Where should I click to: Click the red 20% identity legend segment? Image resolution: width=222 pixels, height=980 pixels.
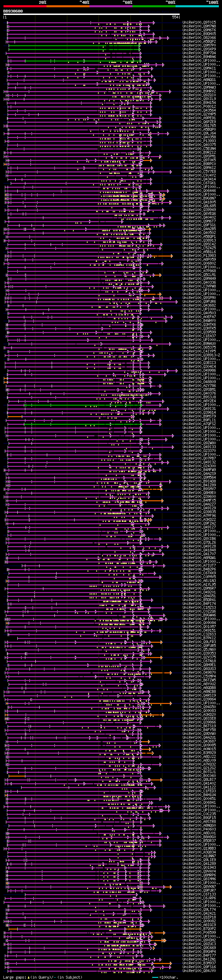tap(25, 6)
